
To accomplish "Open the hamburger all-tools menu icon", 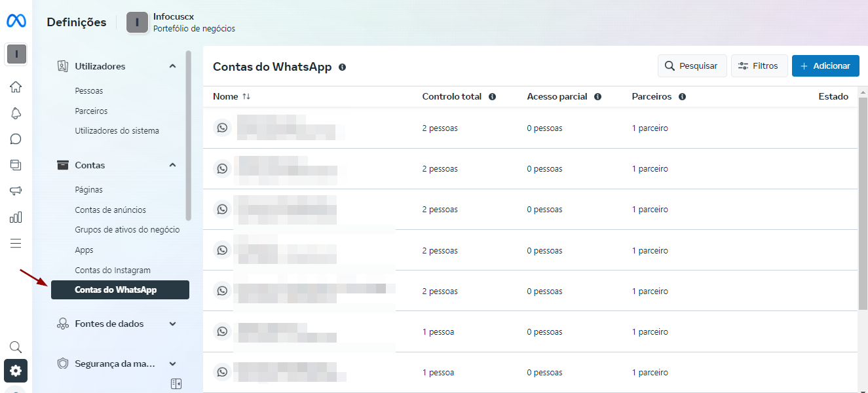I will (x=16, y=244).
